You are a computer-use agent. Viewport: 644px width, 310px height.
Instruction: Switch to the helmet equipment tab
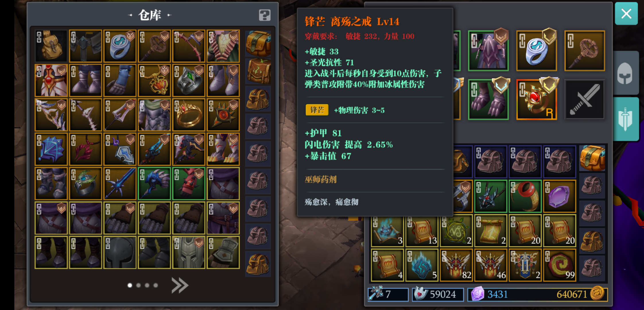[x=625, y=73]
